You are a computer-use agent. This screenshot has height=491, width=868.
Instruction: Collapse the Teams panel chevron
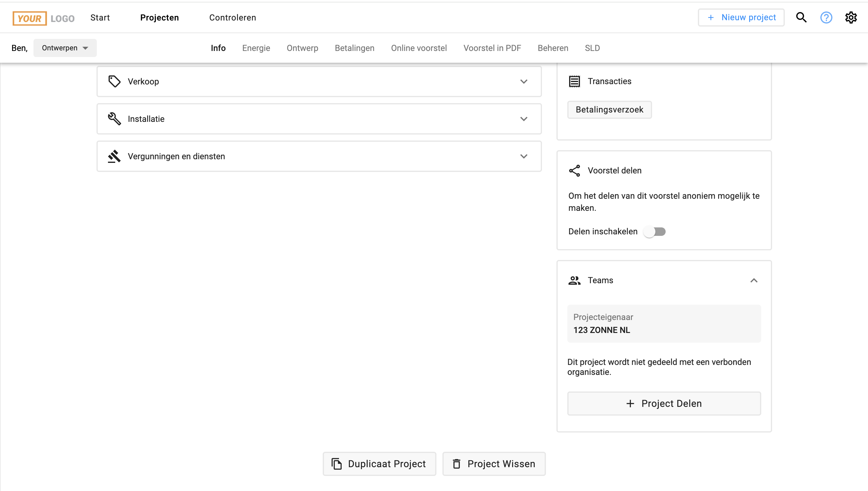[x=754, y=280]
